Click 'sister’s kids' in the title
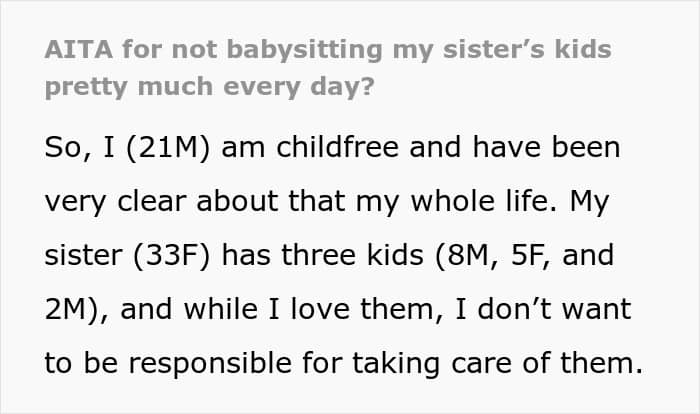700x414 pixels. pos(527,49)
